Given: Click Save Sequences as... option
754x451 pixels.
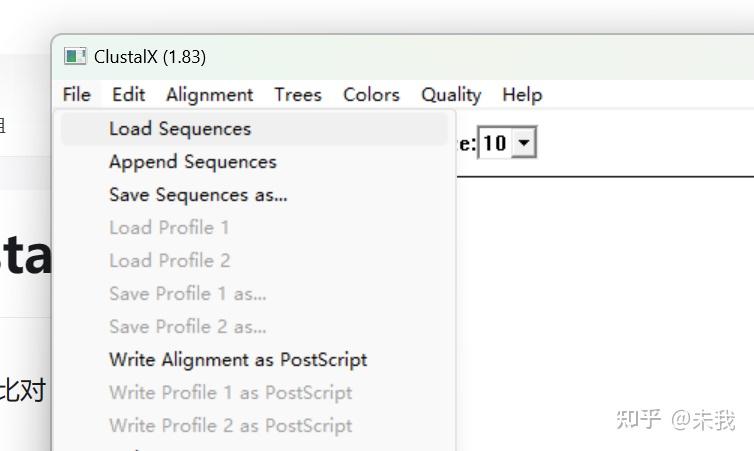Looking at the screenshot, I should point(198,195).
